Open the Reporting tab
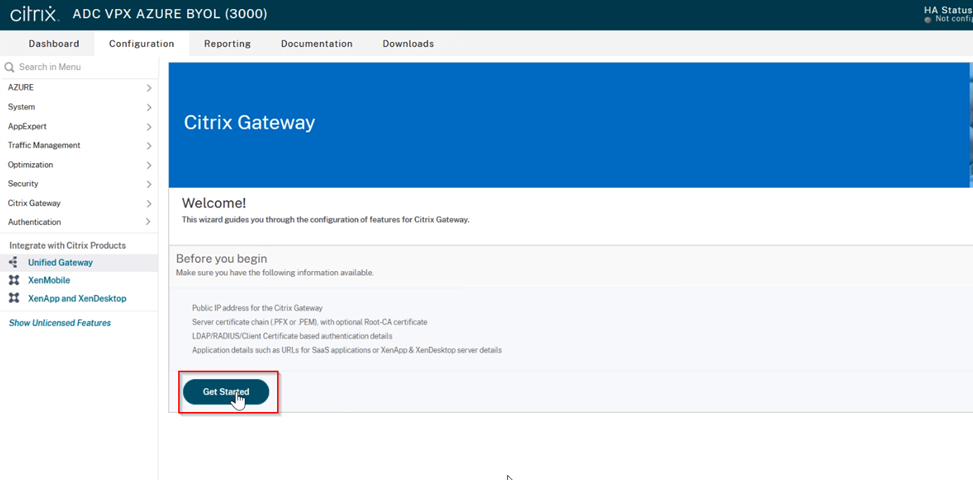 pyautogui.click(x=228, y=43)
